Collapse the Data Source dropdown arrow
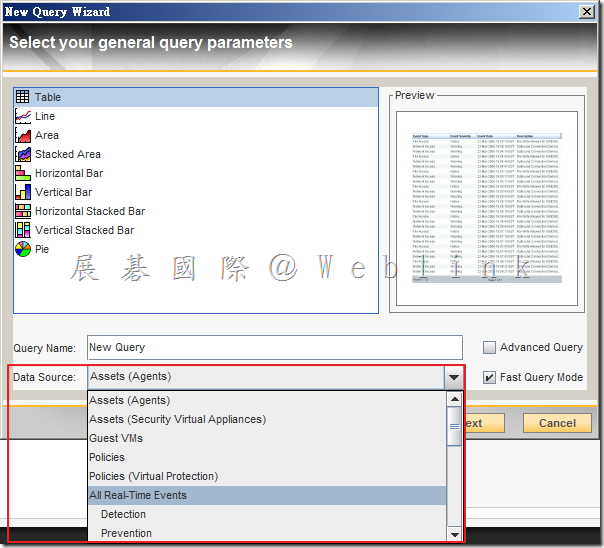The width and height of the screenshot is (604, 548). (x=454, y=377)
